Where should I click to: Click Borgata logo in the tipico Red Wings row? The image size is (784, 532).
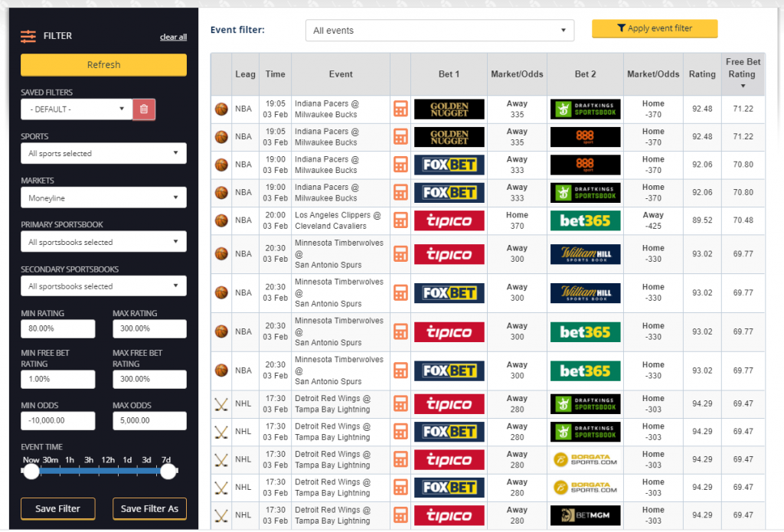585,459
